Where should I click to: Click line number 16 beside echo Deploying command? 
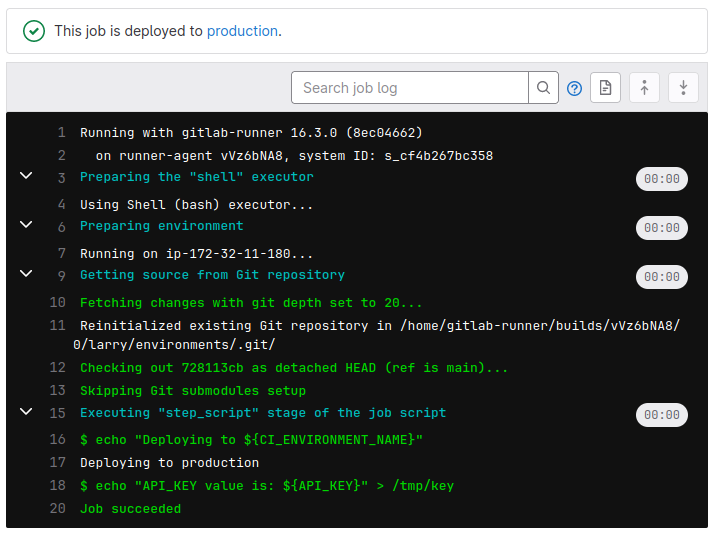click(x=58, y=440)
